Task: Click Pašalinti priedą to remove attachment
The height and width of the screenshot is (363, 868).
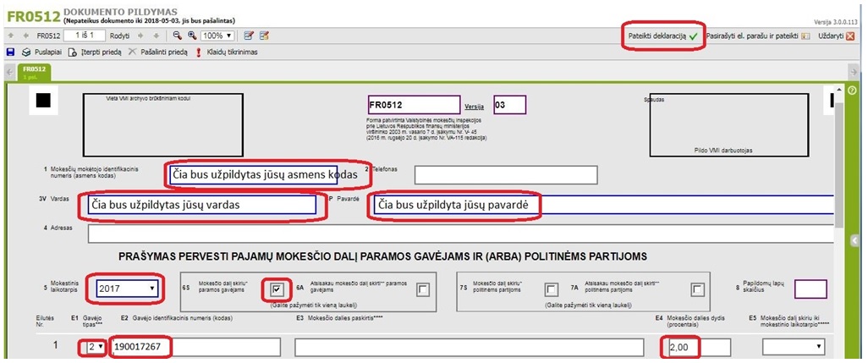Action: coord(157,52)
